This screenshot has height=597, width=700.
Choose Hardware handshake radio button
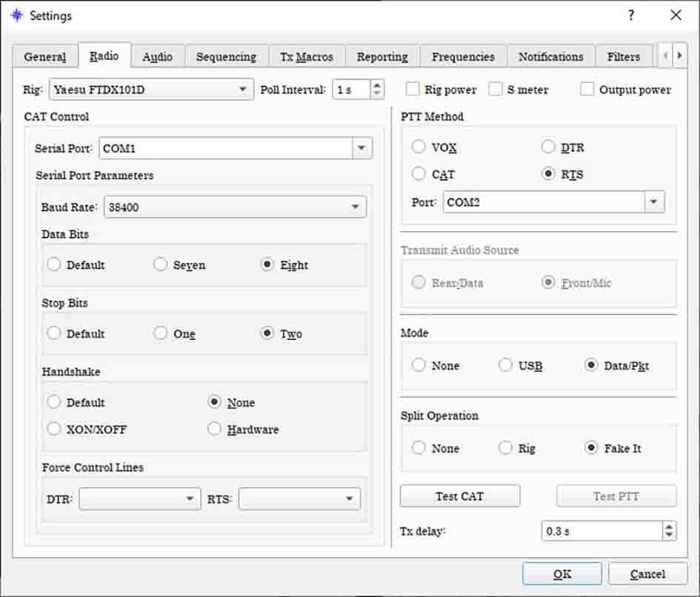(215, 429)
